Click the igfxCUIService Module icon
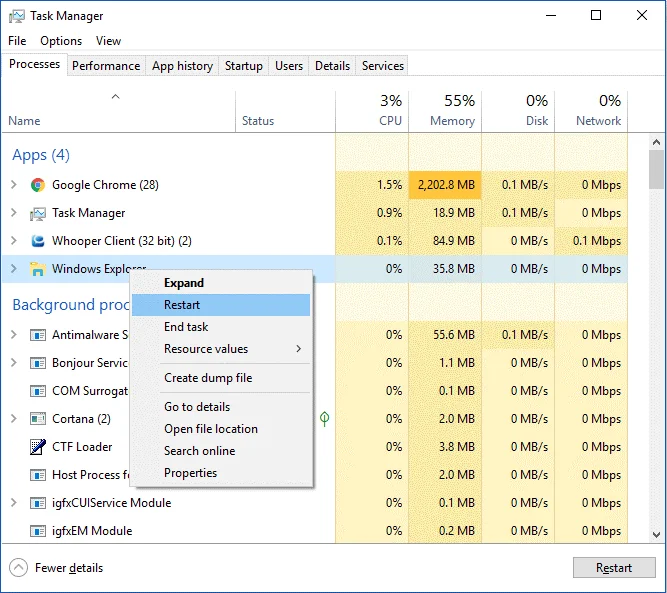Viewport: 667px width, 593px height. point(37,503)
